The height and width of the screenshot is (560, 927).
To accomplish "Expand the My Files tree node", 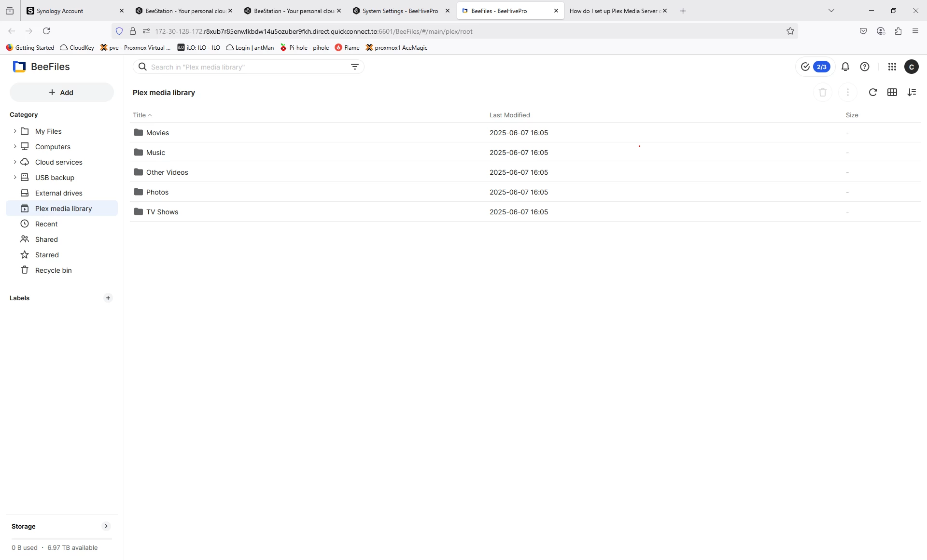I will [x=15, y=131].
